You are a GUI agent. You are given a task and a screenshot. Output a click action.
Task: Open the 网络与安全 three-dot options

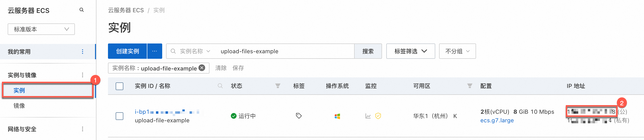tap(83, 129)
